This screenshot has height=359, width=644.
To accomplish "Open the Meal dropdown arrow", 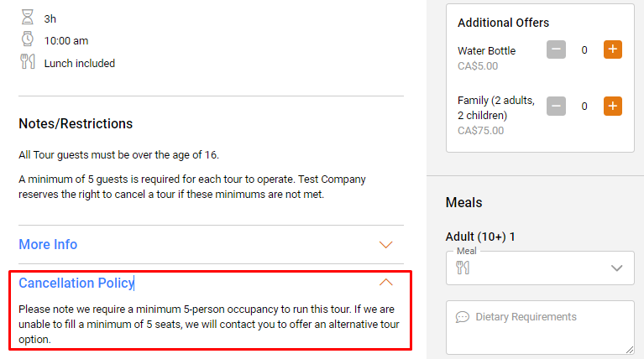I will point(616,268).
